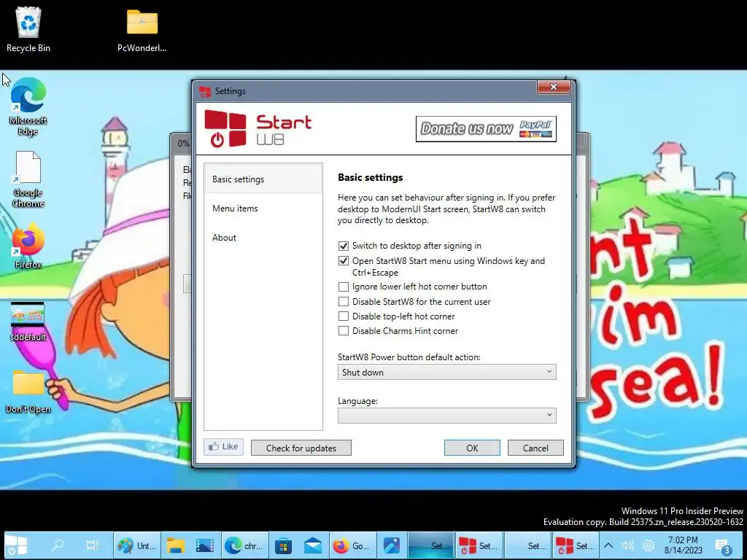Open the Language dropdown list
This screenshot has width=747, height=560.
point(447,415)
